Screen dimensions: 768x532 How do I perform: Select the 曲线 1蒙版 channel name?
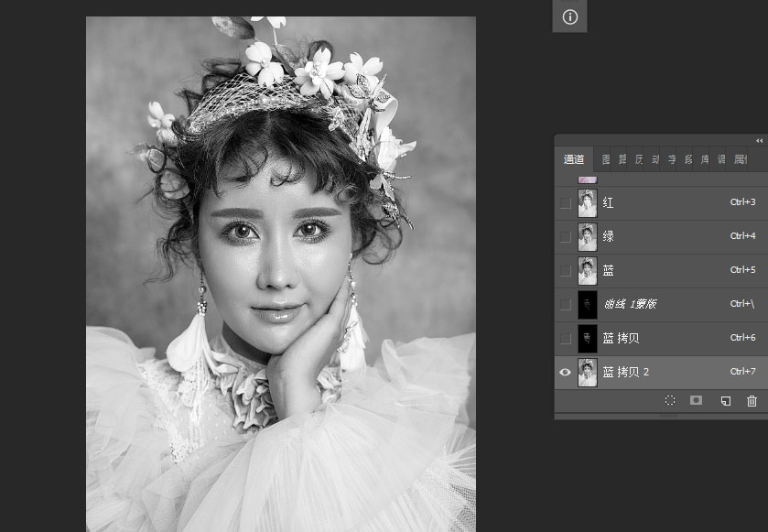point(630,304)
